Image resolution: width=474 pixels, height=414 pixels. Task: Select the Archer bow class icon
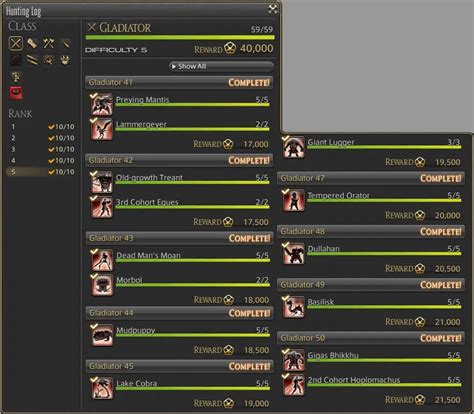click(16, 60)
